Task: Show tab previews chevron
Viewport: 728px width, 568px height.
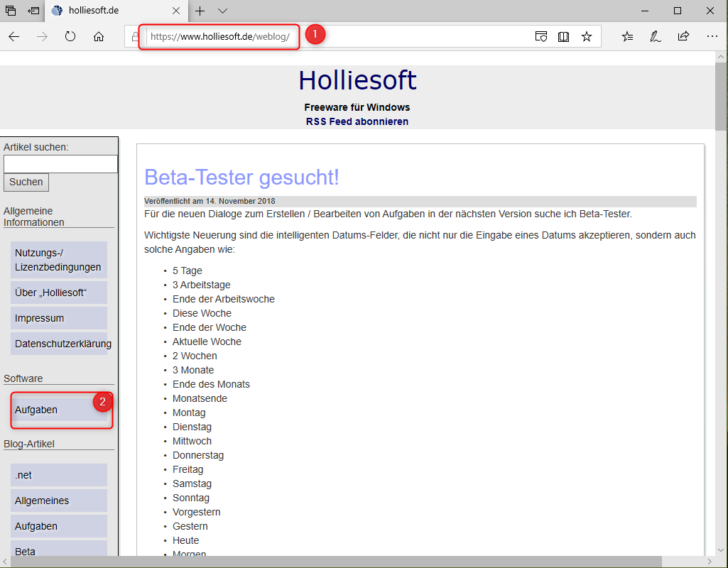Action: click(x=222, y=11)
